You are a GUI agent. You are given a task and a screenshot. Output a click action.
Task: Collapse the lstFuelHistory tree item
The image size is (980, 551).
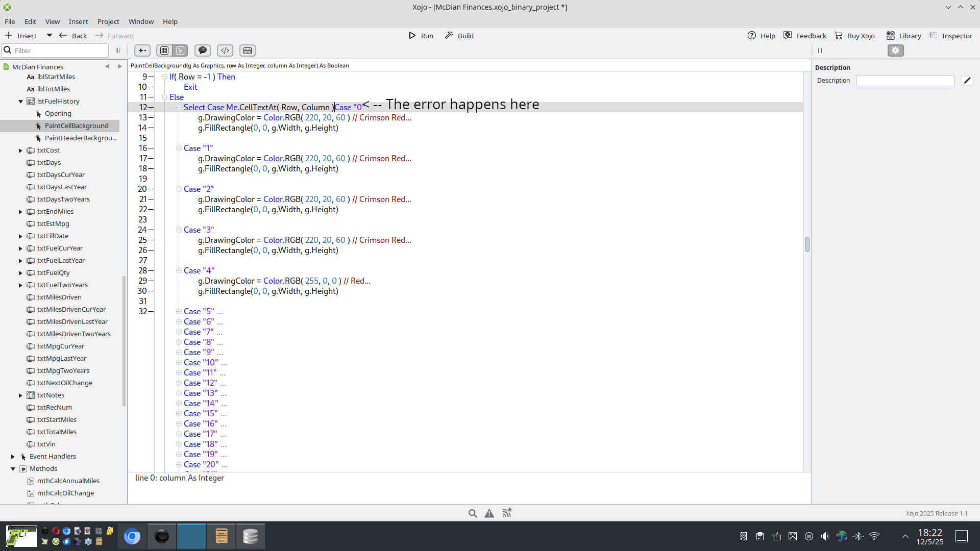(21, 102)
